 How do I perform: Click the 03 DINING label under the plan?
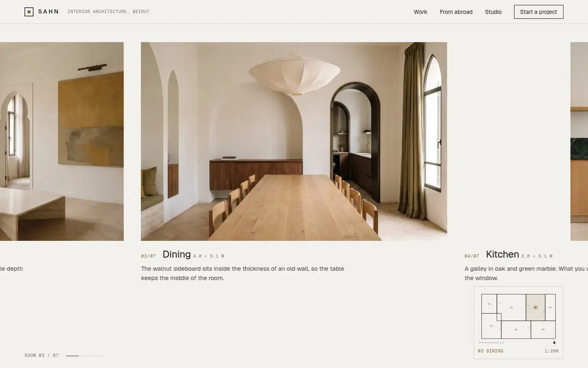(490, 351)
